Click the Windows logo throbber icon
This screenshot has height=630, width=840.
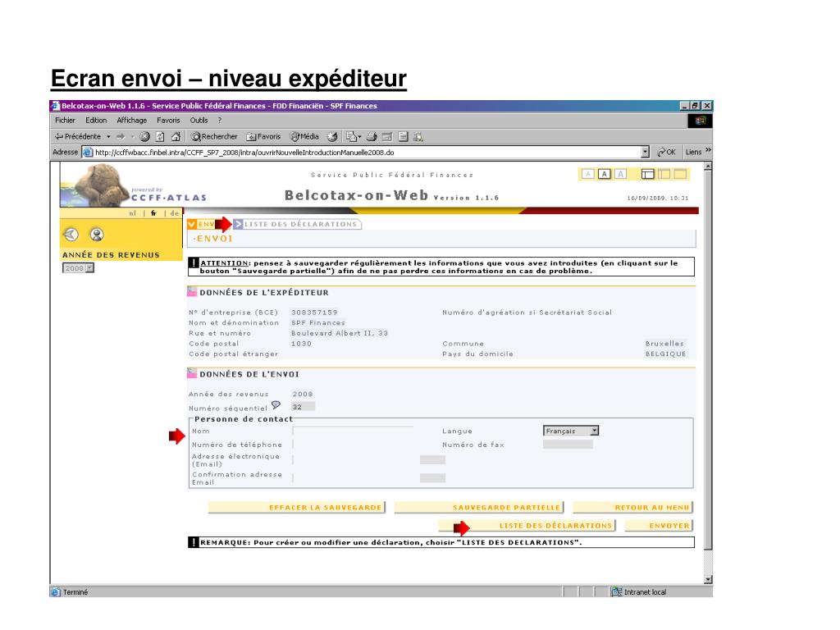700,121
